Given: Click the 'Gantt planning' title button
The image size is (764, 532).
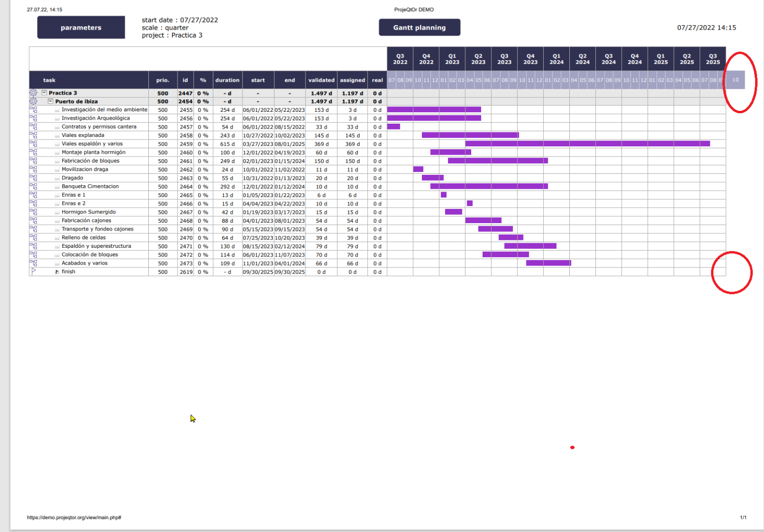Looking at the screenshot, I should [x=419, y=28].
